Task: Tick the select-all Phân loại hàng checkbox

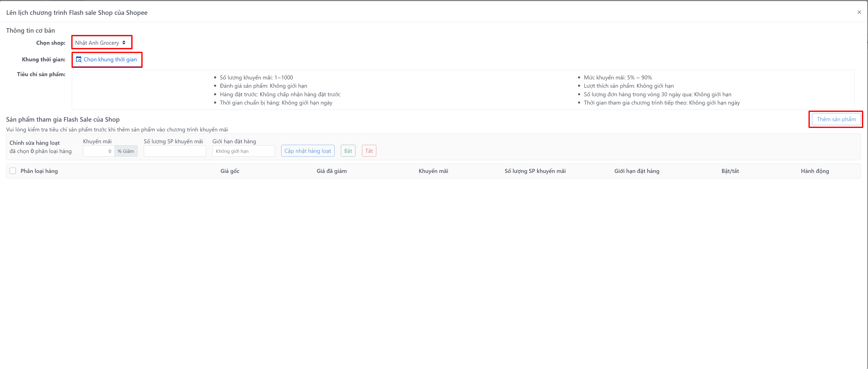Action: click(13, 171)
